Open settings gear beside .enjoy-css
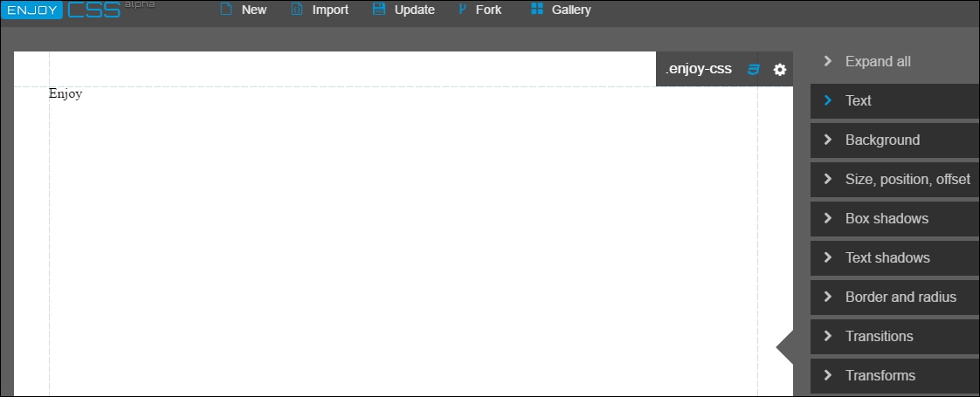 (779, 69)
